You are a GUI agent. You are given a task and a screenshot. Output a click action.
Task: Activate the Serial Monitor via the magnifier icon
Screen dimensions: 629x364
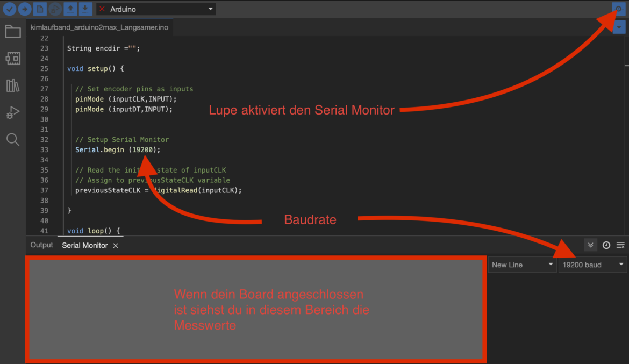619,9
